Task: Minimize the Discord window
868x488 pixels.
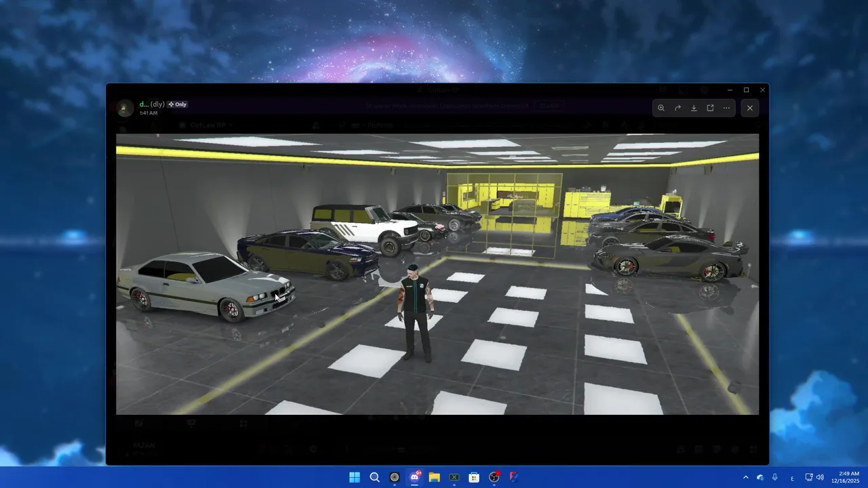Action: (730, 89)
